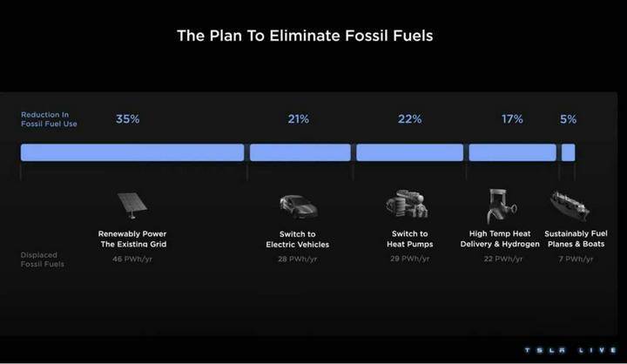Image resolution: width=627 pixels, height=364 pixels.
Task: Click the Tesla Live logo
Action: click(x=570, y=350)
